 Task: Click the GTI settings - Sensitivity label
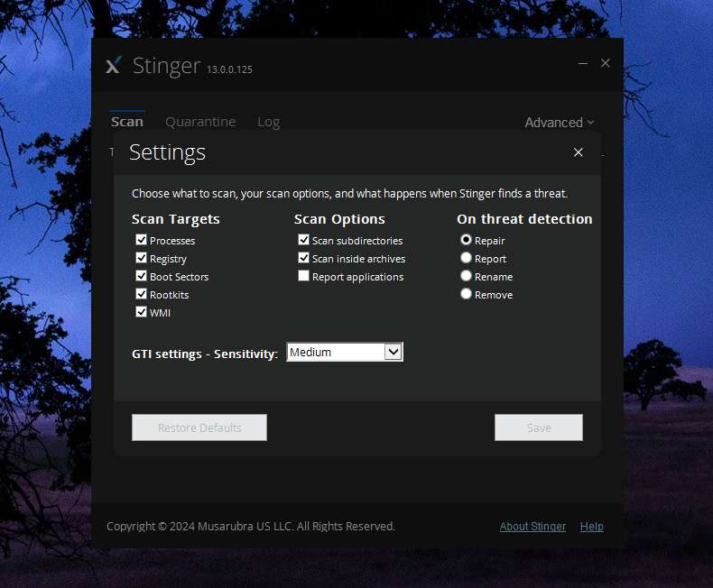[205, 354]
